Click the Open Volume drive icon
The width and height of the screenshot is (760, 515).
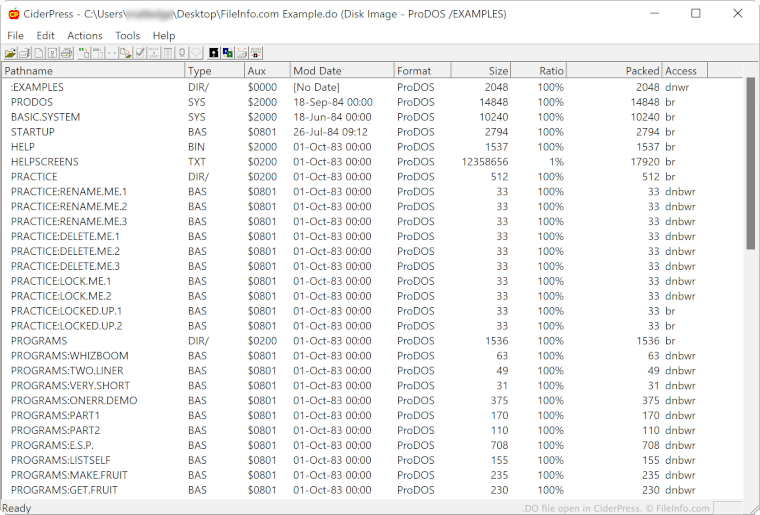[x=25, y=53]
